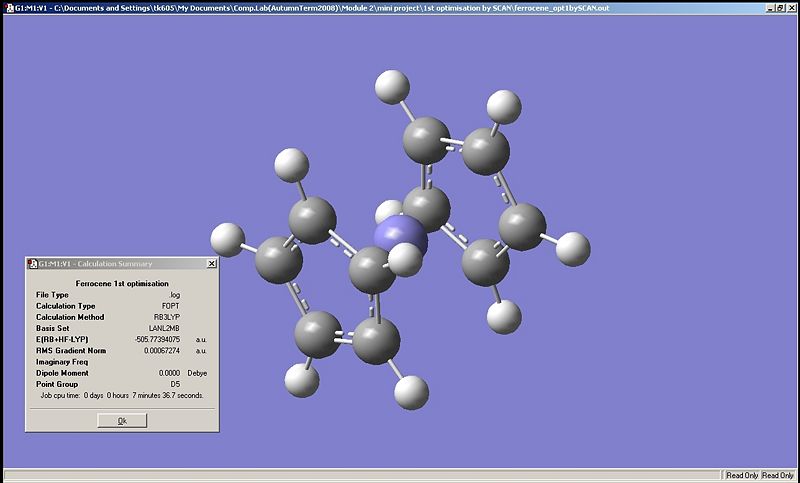
Task: Close the Calculation Summary dialog
Action: point(211,264)
